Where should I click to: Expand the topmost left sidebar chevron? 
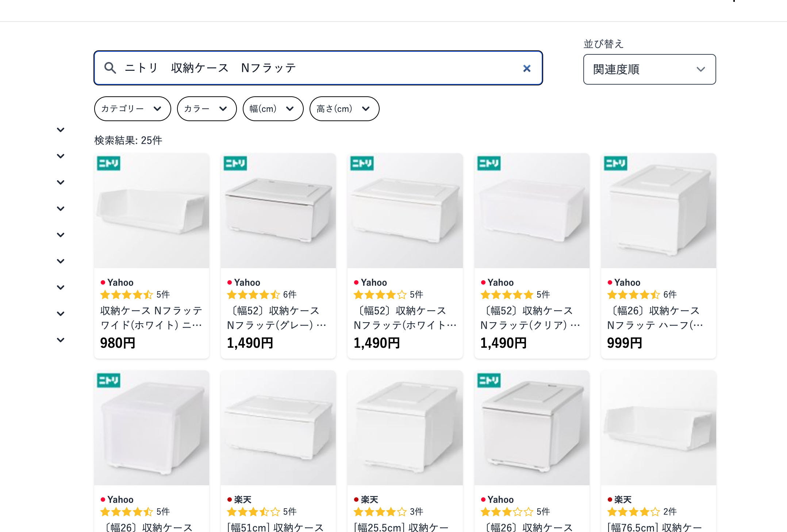click(x=61, y=130)
